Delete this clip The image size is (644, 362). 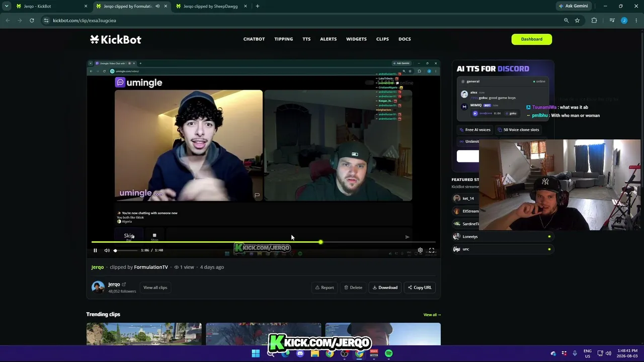(x=353, y=288)
